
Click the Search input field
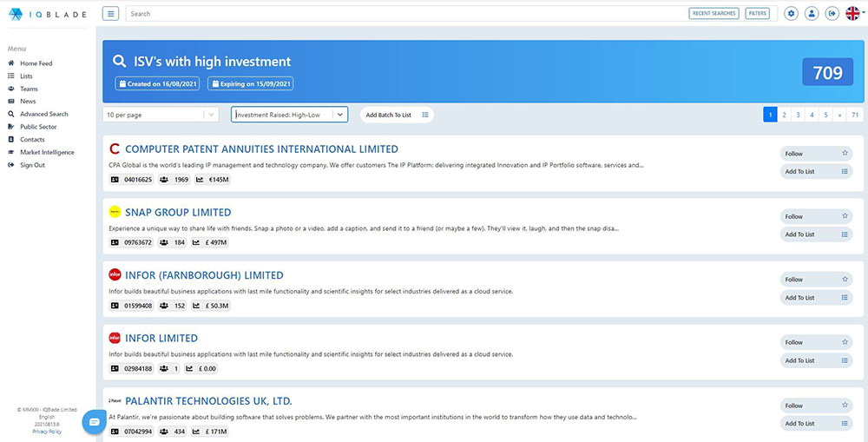coord(404,13)
